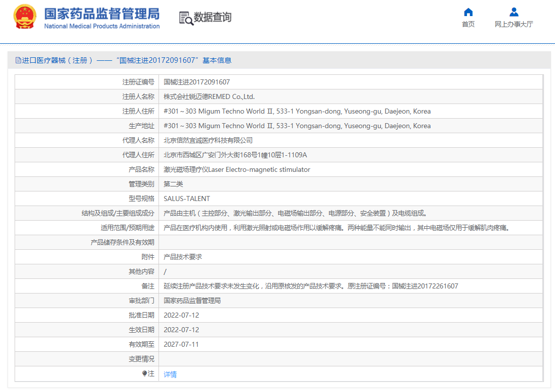This screenshot has height=392, width=555.
Task: Select remark text starting 延续注册产品技术要求
Action: tap(311, 286)
